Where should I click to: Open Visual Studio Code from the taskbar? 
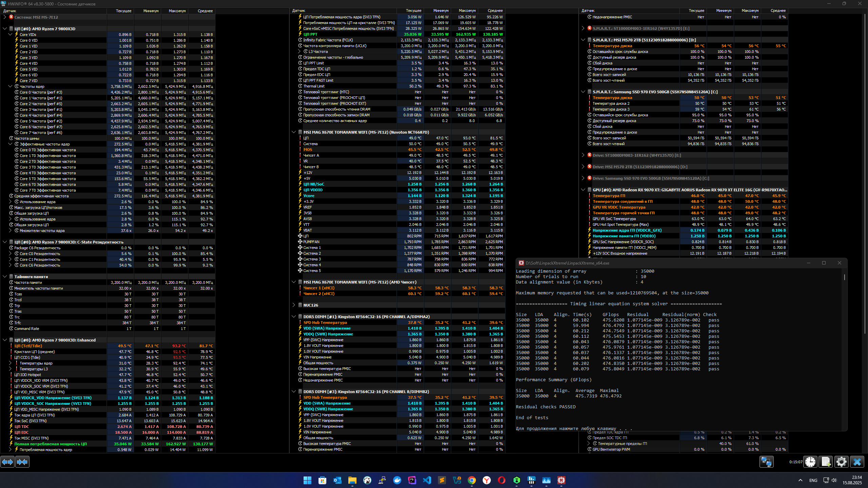(427, 480)
